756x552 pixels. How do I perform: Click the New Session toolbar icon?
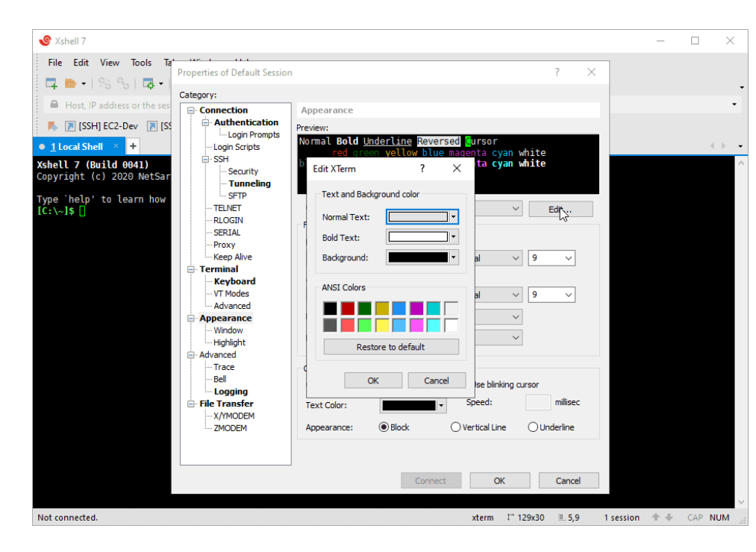51,84
